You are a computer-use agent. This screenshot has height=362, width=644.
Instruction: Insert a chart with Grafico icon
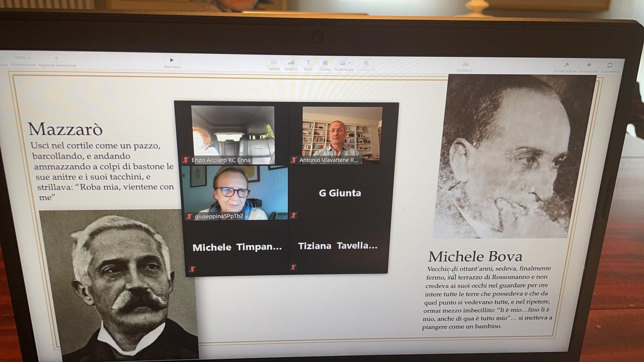[291, 62]
